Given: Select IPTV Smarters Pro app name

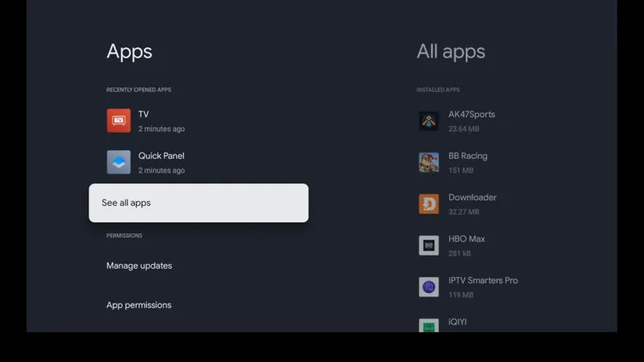Looking at the screenshot, I should (x=483, y=281).
